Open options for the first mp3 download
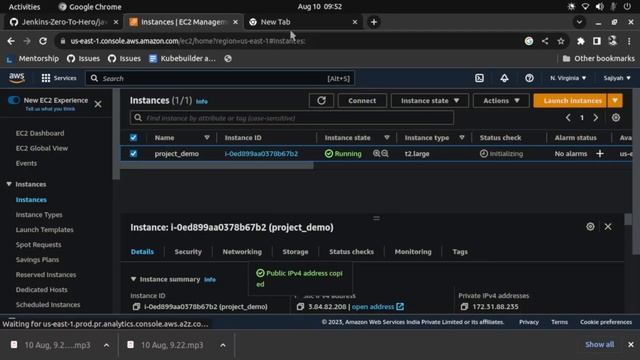Viewport: 640px width, 360px height. pyautogui.click(x=107, y=345)
